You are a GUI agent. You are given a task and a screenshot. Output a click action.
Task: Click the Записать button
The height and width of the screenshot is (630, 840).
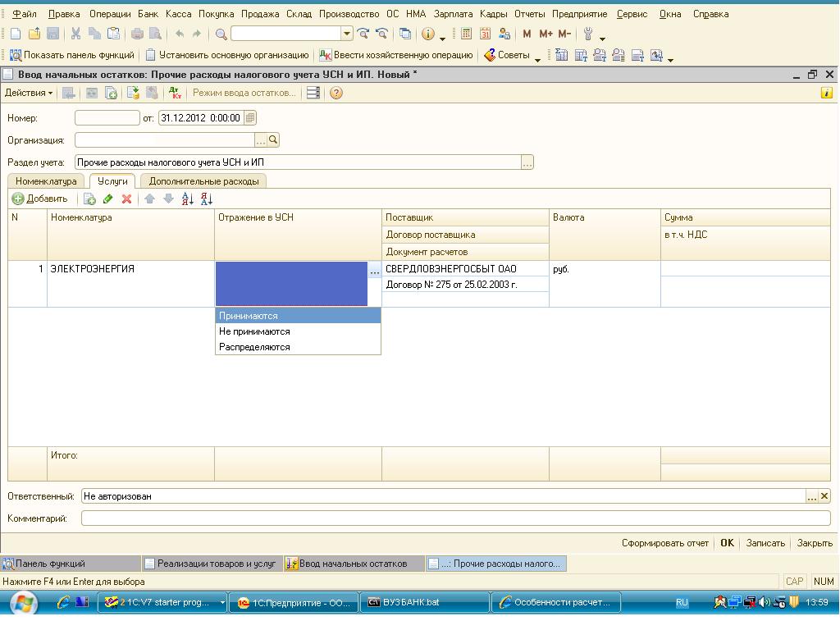[765, 543]
